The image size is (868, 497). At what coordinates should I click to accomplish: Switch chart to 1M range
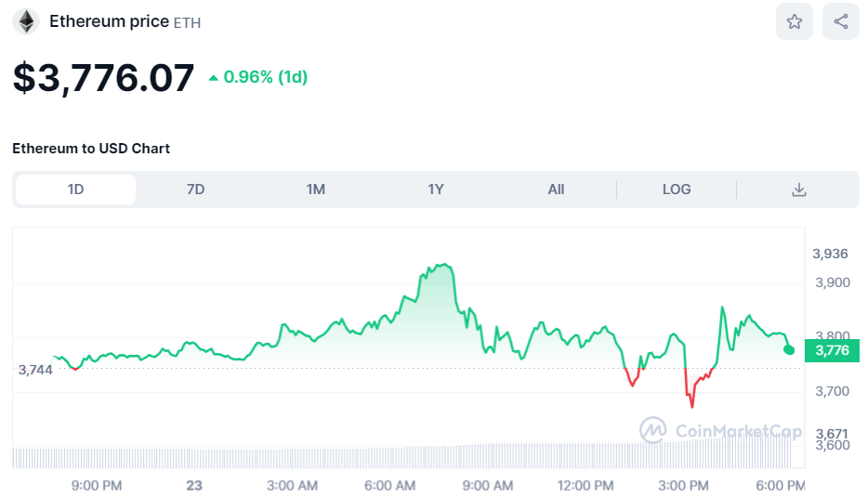coord(316,190)
